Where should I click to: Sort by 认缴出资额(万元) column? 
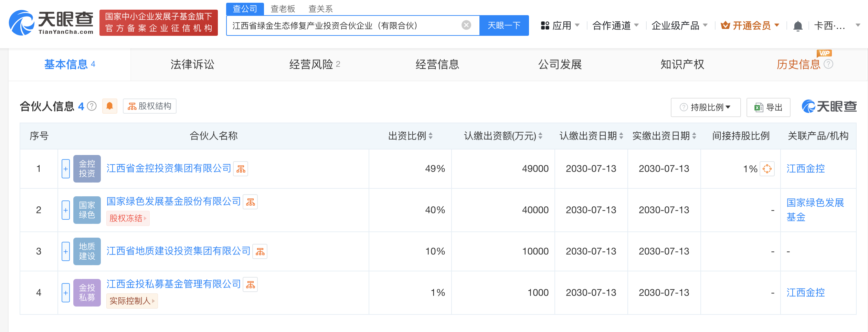540,136
